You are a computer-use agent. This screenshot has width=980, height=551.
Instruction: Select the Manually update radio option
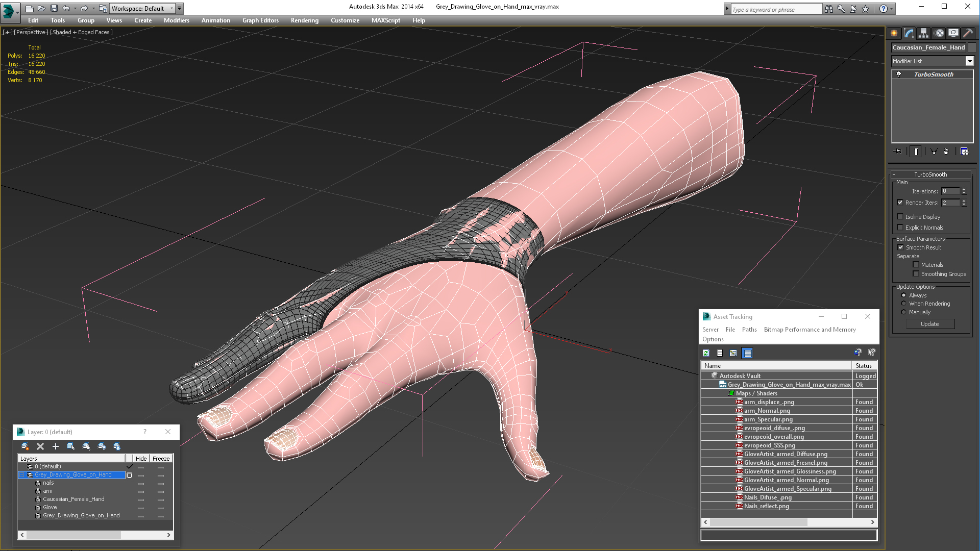coord(903,312)
